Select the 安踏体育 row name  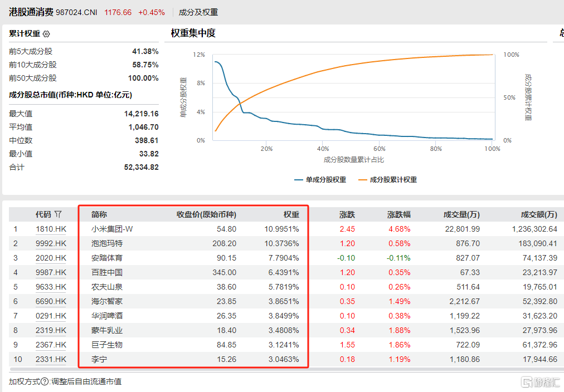107,258
